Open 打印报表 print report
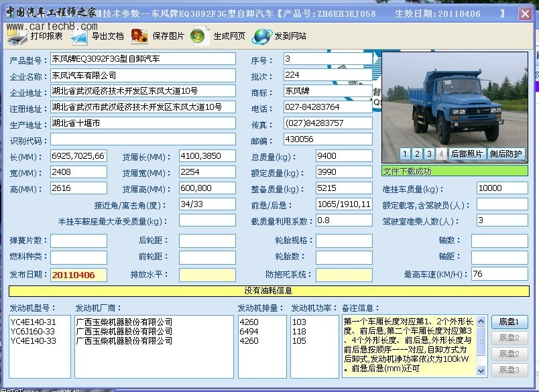The height and width of the screenshot is (392, 539). (46, 36)
